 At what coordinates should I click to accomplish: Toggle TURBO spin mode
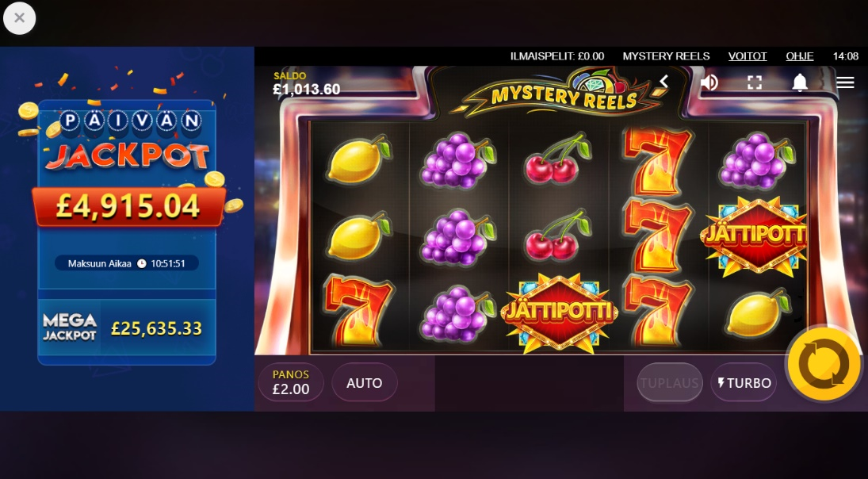[x=744, y=382]
